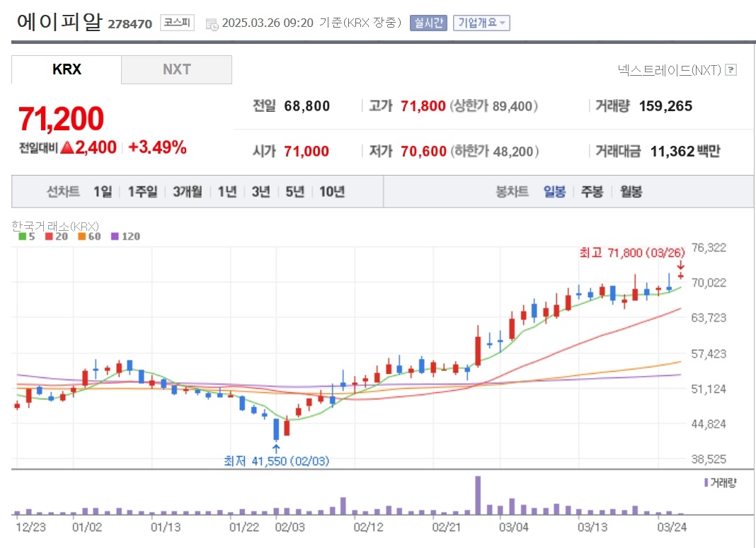Click the purple 거래량 volume legend icon
Image resolution: width=756 pixels, height=548 pixels.
706,482
